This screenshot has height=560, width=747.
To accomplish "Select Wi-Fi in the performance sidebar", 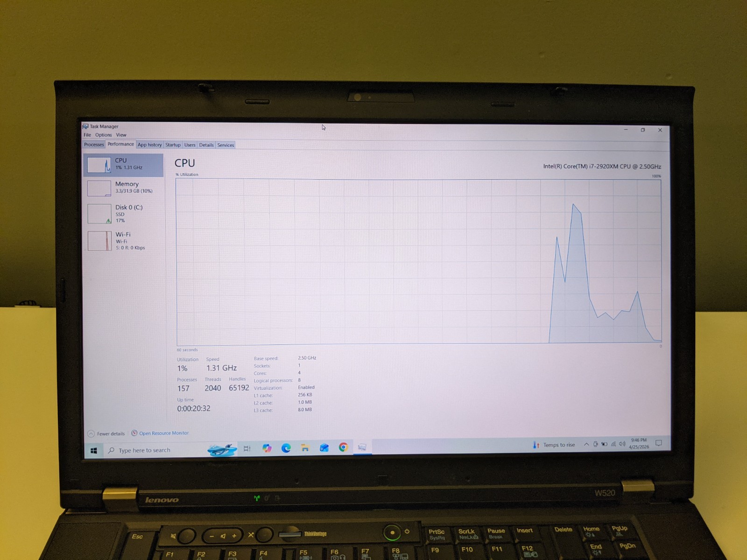I will [124, 241].
